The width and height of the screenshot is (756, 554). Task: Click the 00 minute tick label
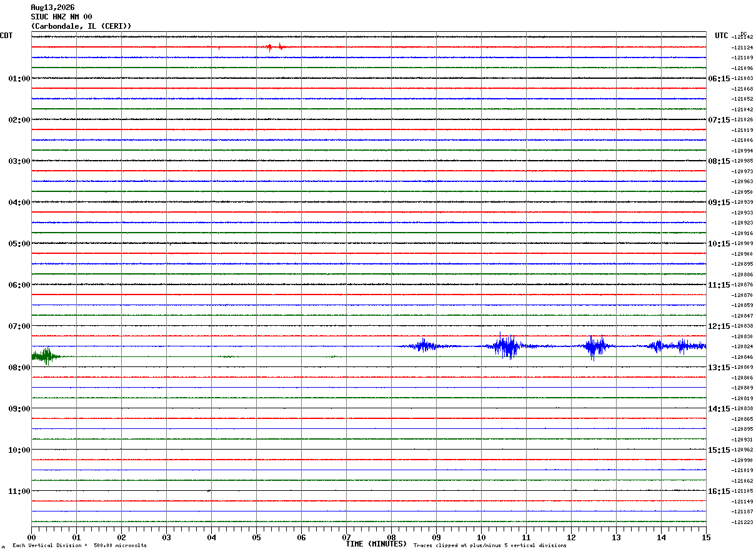point(31,538)
